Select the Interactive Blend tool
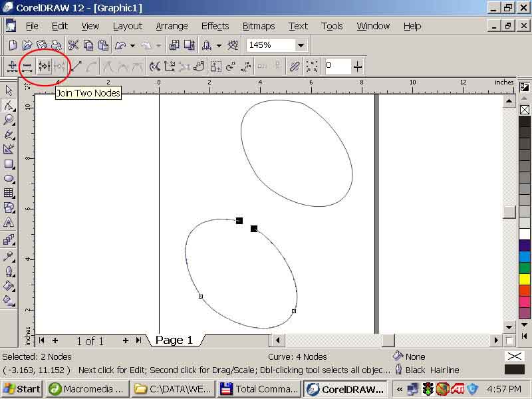Viewport: 532px width, 399px height. pyautogui.click(x=9, y=240)
